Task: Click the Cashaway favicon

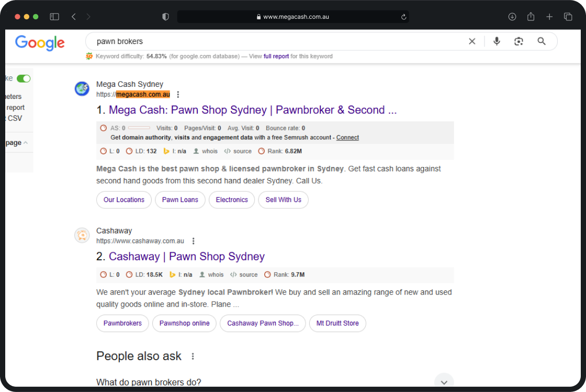Action: [x=82, y=236]
